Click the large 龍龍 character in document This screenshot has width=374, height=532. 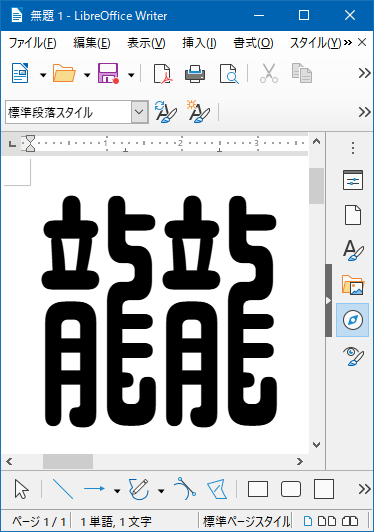pyautogui.click(x=160, y=311)
